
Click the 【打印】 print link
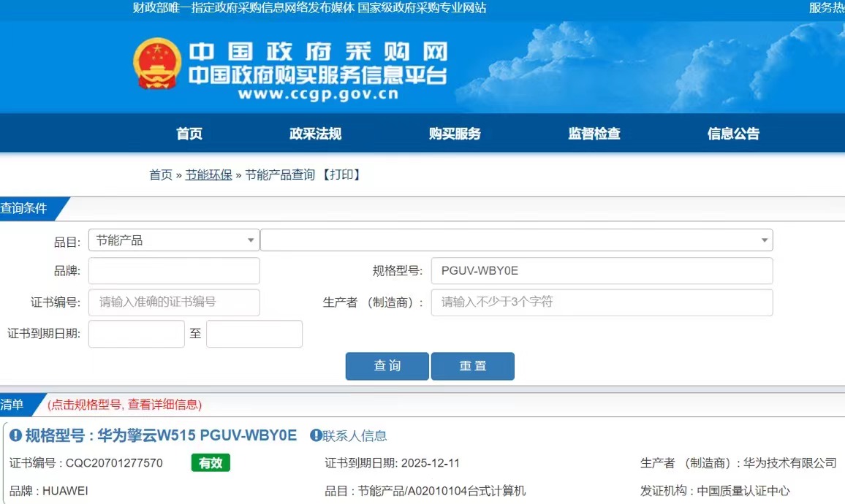click(x=341, y=175)
